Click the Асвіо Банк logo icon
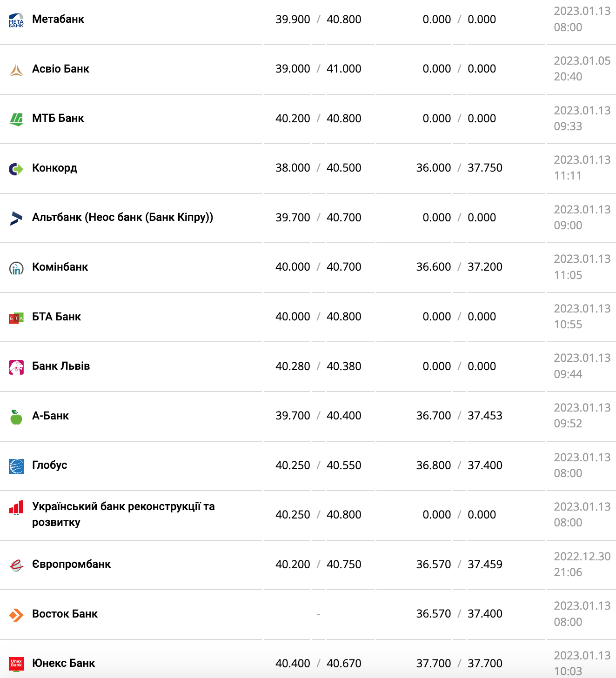616x678 pixels. click(x=16, y=70)
